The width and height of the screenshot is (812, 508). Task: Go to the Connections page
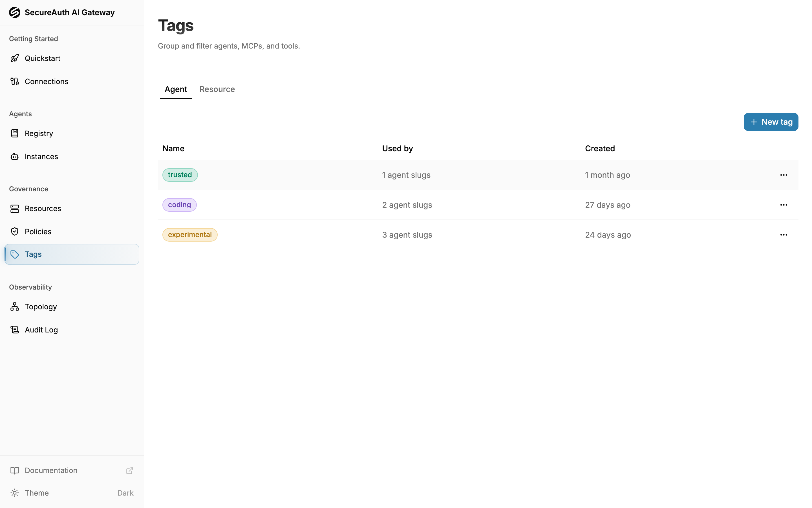72,81
